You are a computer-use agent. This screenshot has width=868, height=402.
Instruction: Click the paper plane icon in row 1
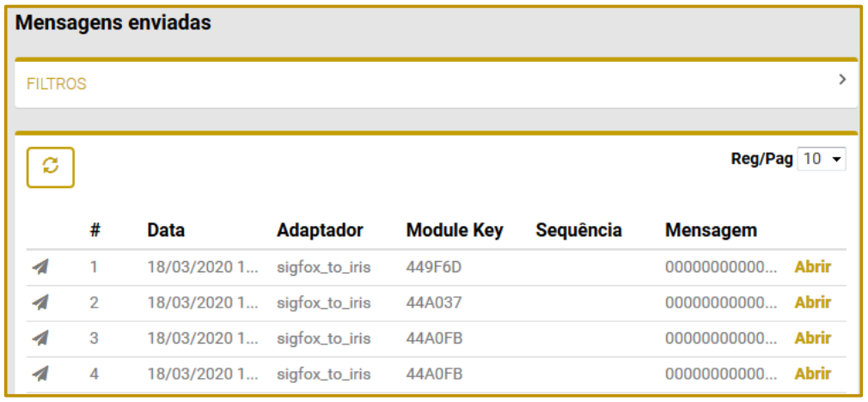point(40,267)
